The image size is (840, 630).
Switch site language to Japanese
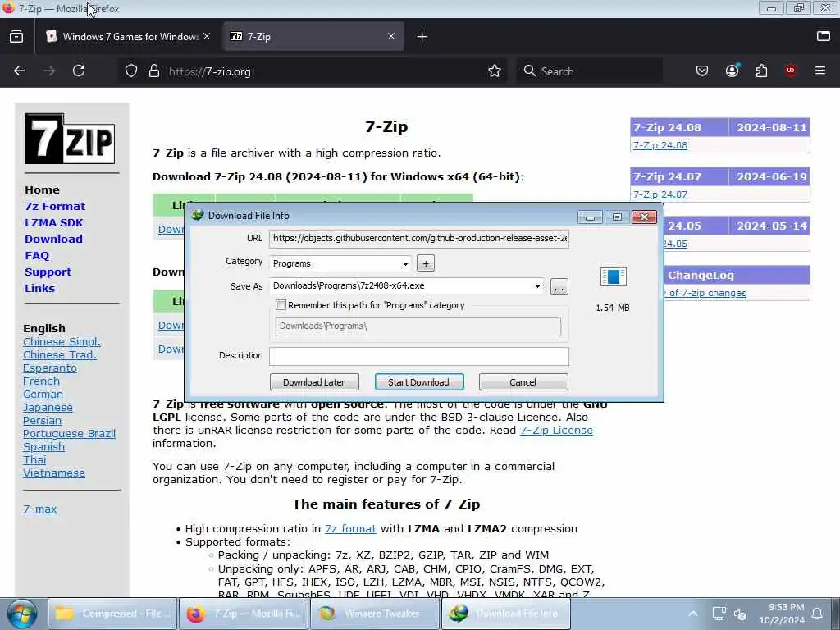pos(48,407)
